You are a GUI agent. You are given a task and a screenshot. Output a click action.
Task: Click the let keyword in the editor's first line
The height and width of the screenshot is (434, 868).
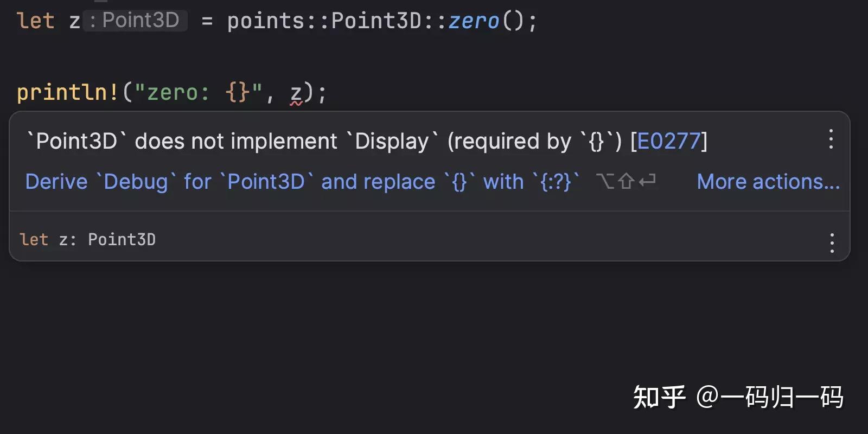(36, 21)
